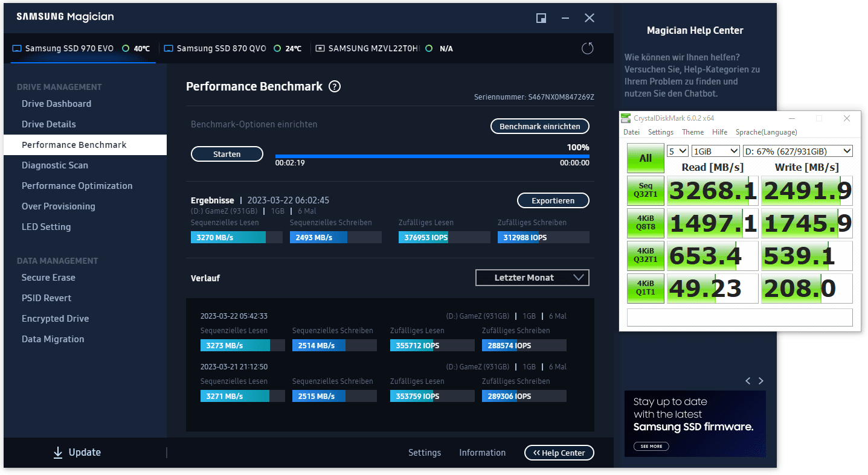Select Performance Benchmark sidebar item
This screenshot has height=475, width=868.
coord(85,145)
